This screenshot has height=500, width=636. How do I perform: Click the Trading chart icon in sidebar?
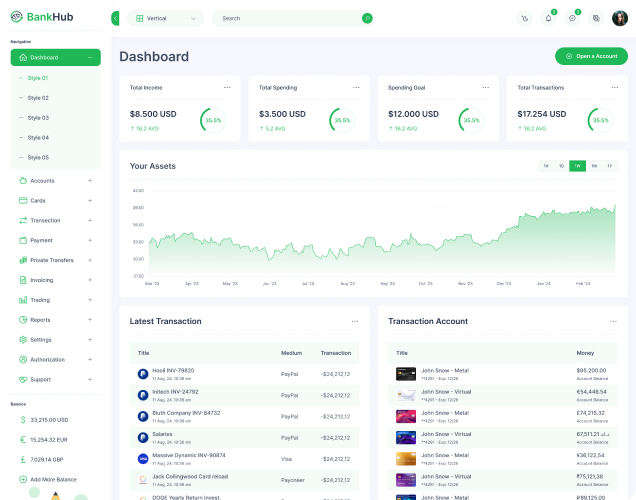21,300
